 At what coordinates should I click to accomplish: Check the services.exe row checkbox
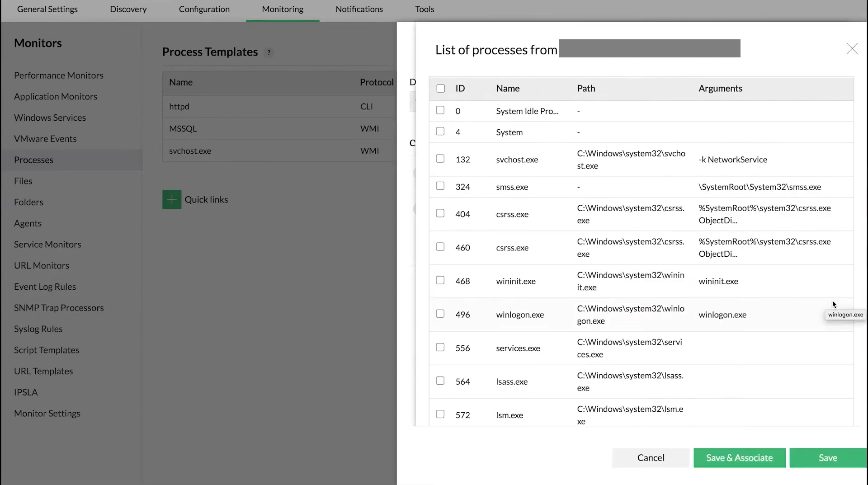pyautogui.click(x=440, y=348)
